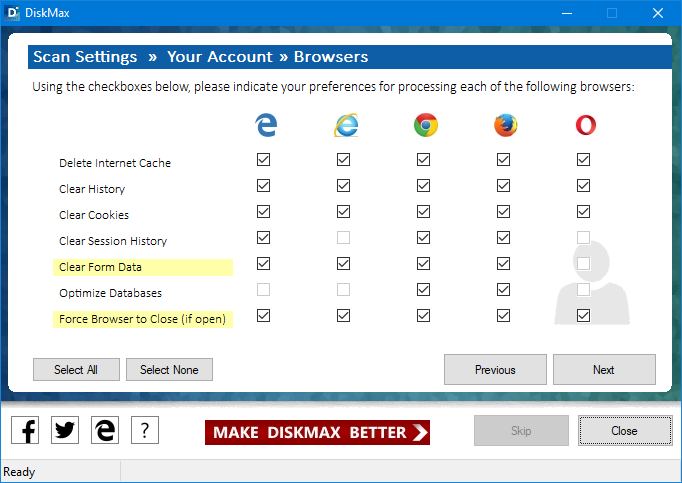
Task: Enable Clear Form Data for Opera
Action: click(583, 264)
